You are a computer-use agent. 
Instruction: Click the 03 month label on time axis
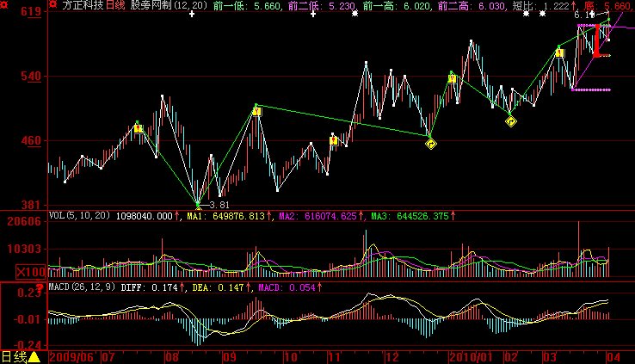click(x=550, y=357)
